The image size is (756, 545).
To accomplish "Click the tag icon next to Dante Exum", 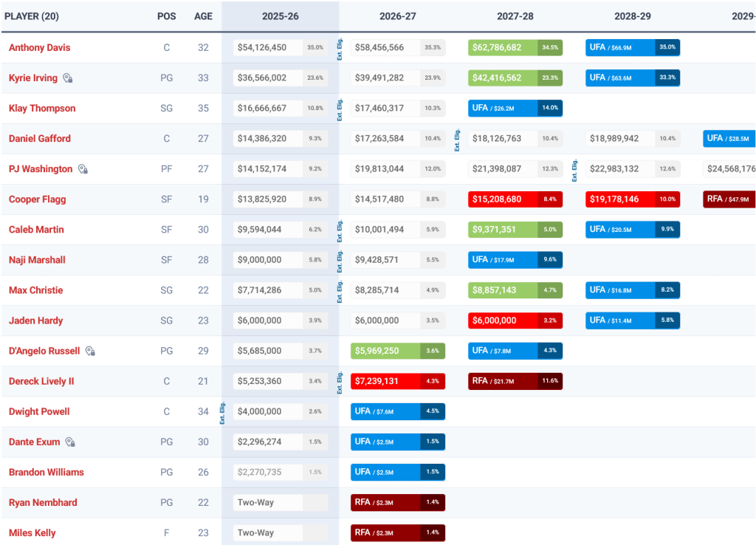I will click(x=70, y=442).
